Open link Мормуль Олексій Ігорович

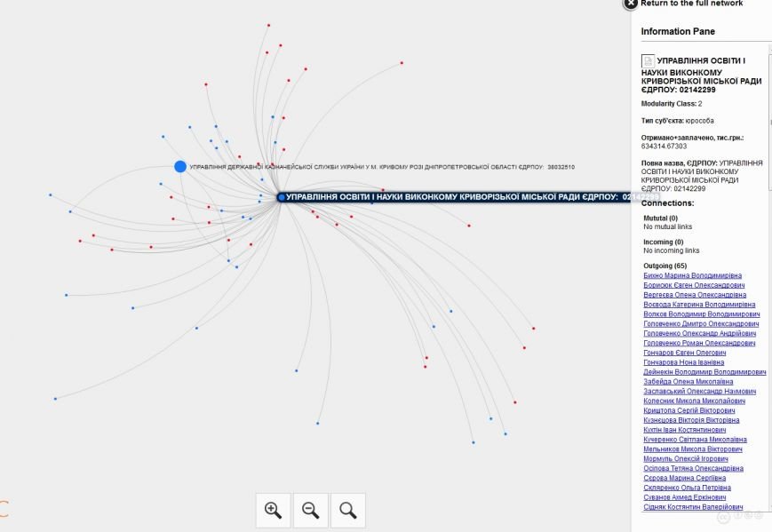[x=686, y=458]
